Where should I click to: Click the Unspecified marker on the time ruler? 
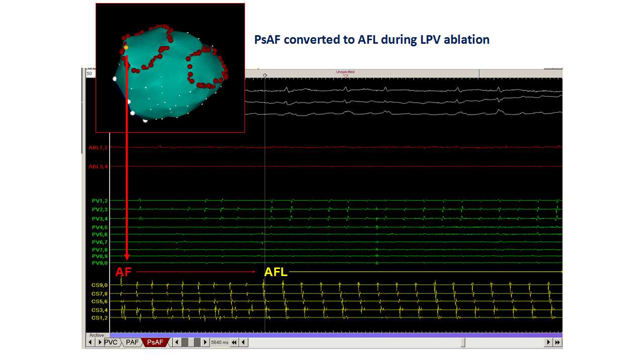point(346,73)
